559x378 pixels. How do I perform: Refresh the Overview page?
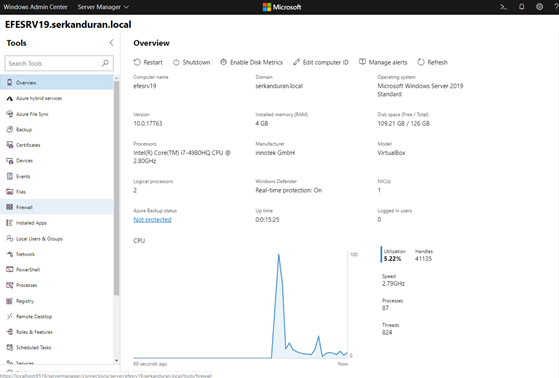[432, 62]
